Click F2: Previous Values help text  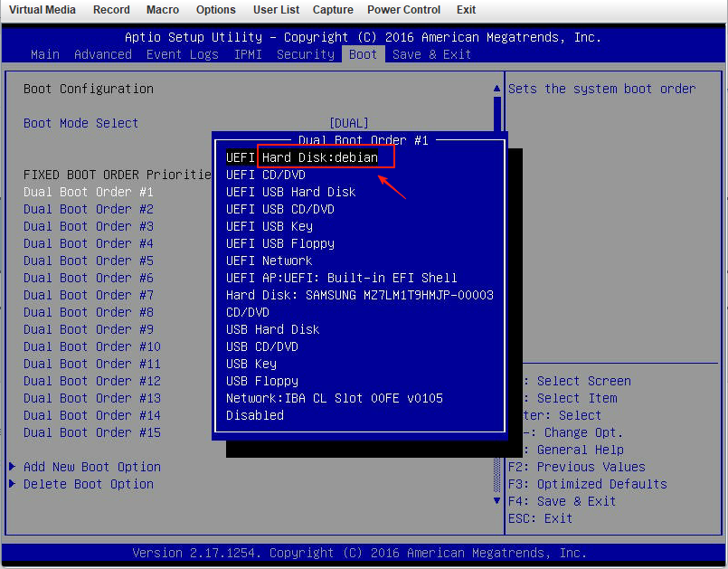point(577,467)
